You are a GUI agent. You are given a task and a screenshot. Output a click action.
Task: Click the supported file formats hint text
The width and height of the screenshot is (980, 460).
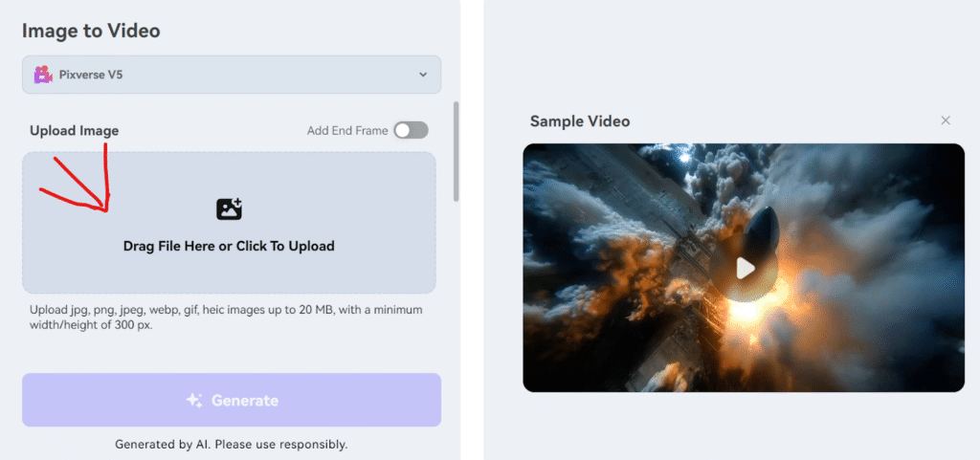coord(226,318)
